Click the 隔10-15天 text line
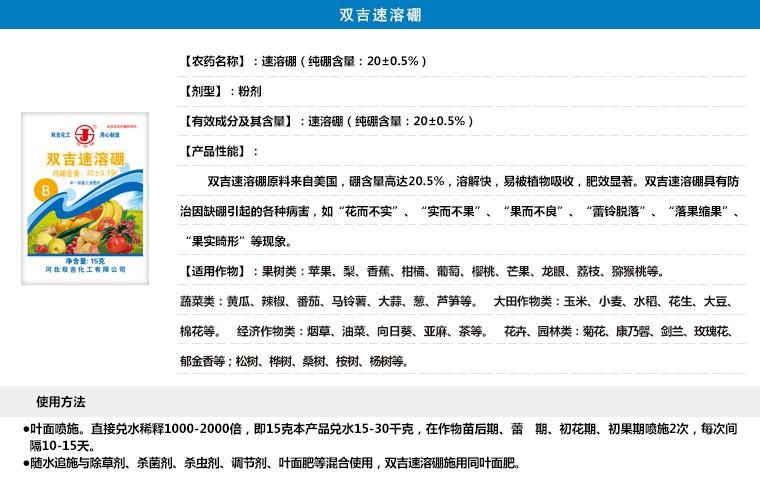Viewport: 760px width, 477px height. point(63,446)
